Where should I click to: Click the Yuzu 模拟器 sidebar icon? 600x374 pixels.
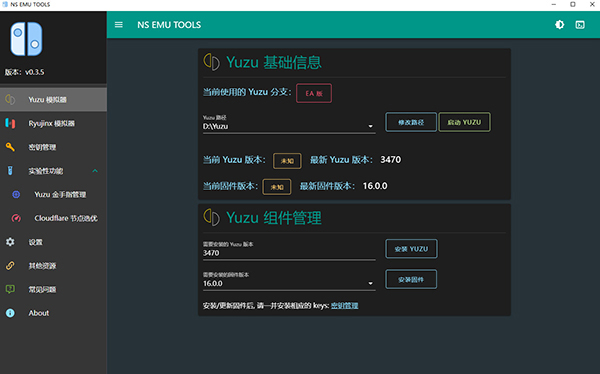[x=10, y=100]
